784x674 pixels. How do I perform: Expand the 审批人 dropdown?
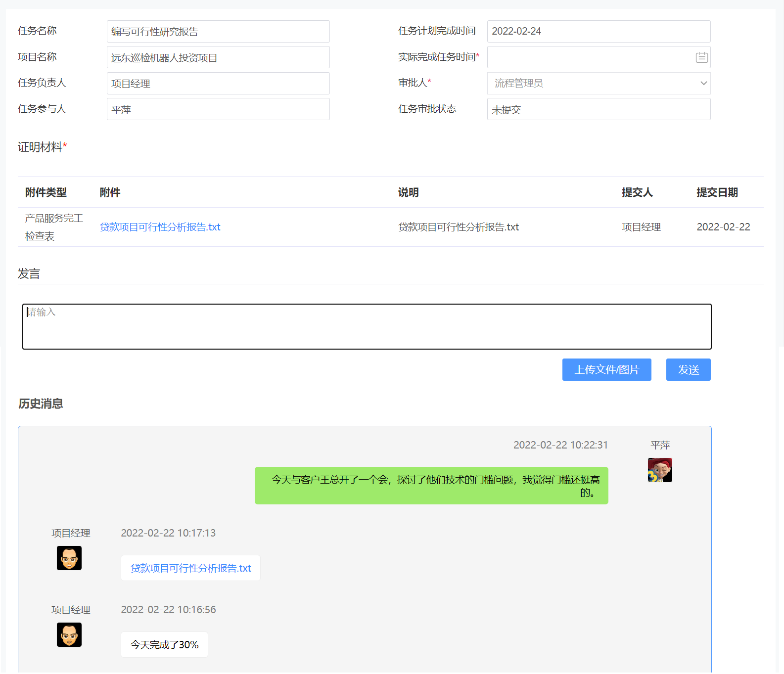click(x=599, y=83)
